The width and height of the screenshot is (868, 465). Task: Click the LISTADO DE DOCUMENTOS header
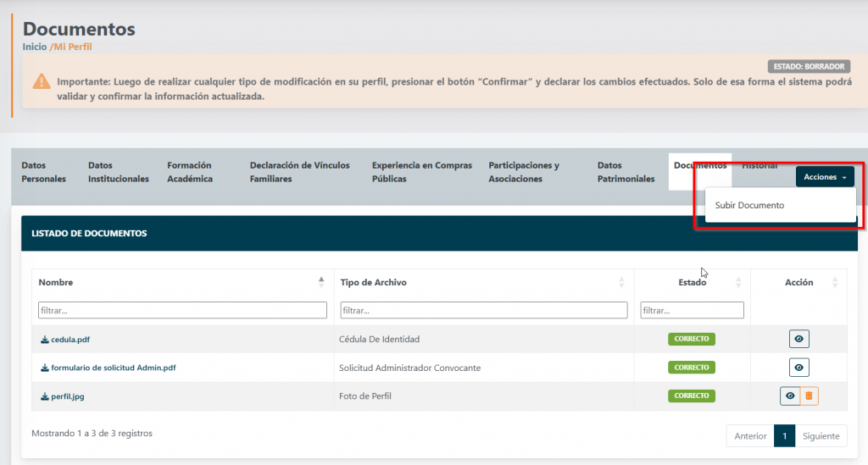(x=89, y=233)
